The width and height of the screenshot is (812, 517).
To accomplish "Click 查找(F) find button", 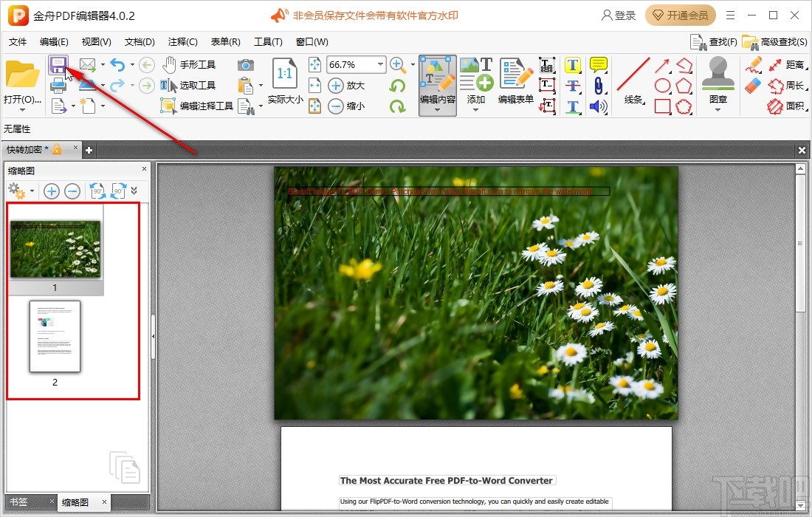I will point(714,42).
